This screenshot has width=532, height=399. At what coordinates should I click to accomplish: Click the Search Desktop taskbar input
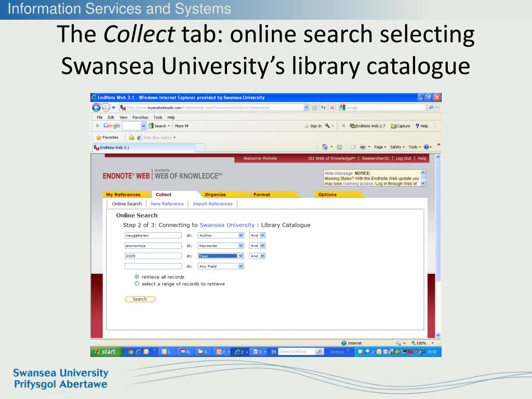tap(297, 352)
